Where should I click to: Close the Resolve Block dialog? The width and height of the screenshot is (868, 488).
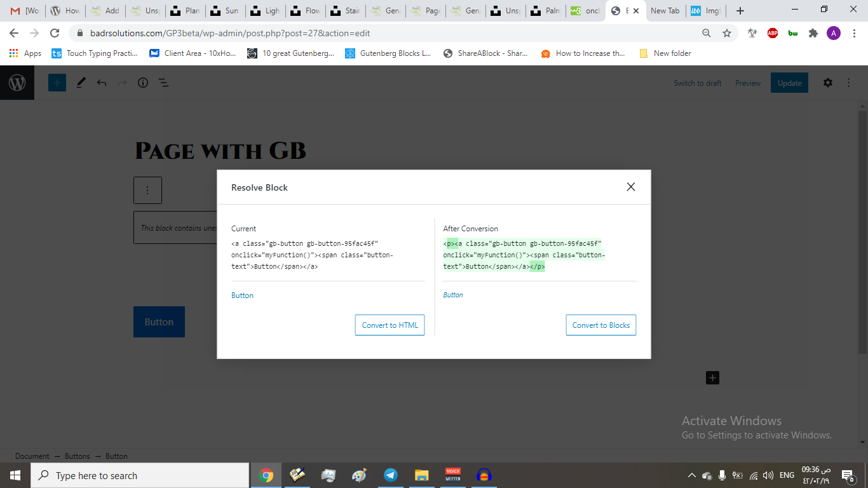tap(630, 187)
